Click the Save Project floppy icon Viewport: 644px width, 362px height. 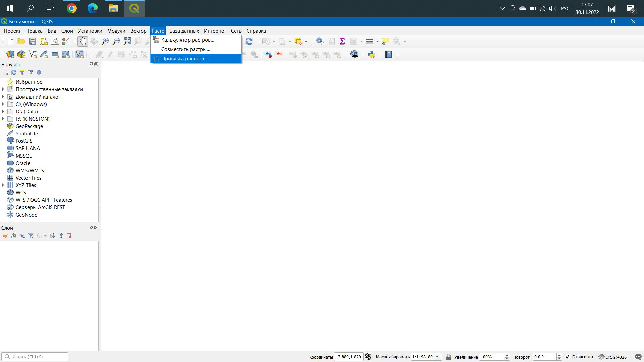point(33,41)
